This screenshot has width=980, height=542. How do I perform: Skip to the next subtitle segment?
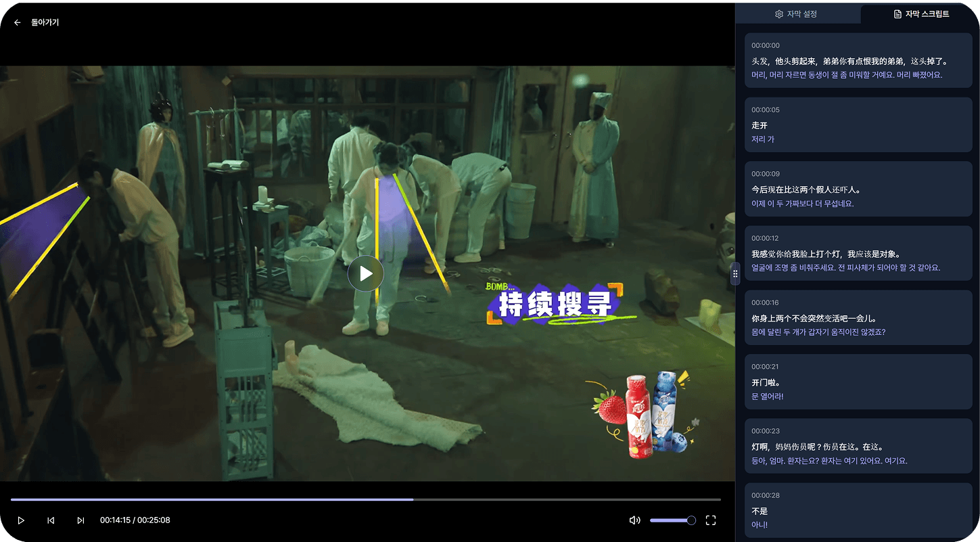point(80,520)
